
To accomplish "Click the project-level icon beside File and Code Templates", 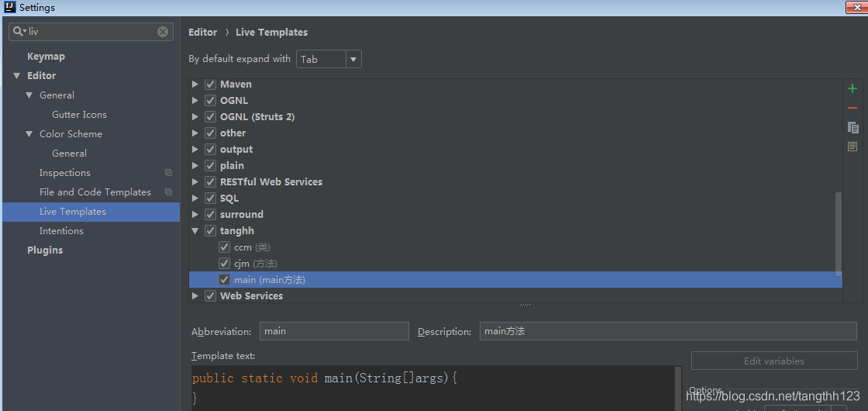I will (x=169, y=192).
